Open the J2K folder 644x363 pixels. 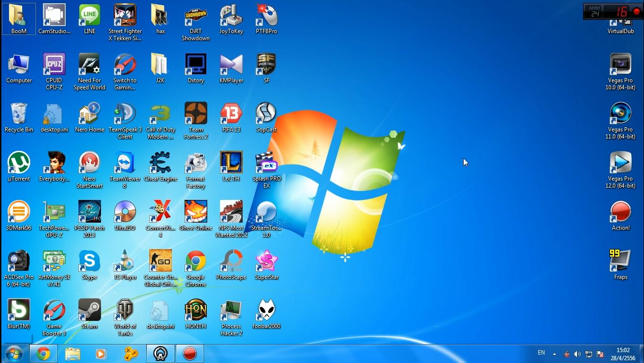click(161, 68)
